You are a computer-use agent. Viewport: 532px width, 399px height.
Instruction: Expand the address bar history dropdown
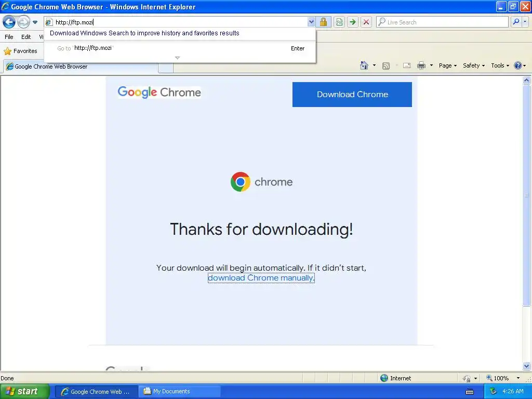(311, 22)
